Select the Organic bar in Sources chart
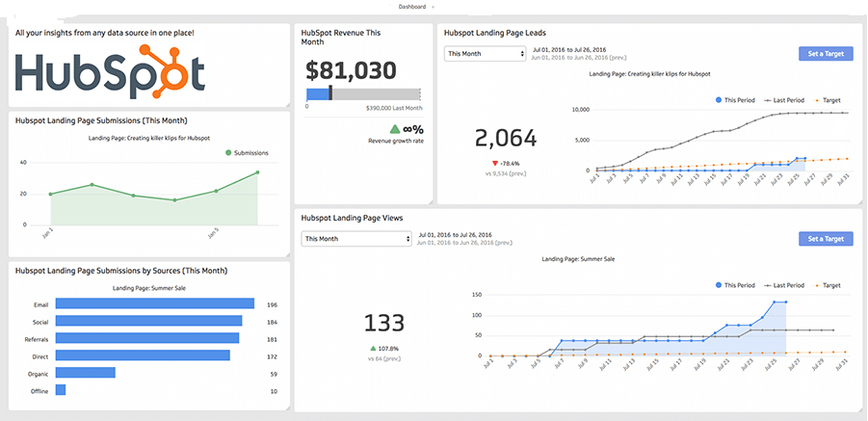Image resolution: width=868 pixels, height=421 pixels. click(85, 373)
